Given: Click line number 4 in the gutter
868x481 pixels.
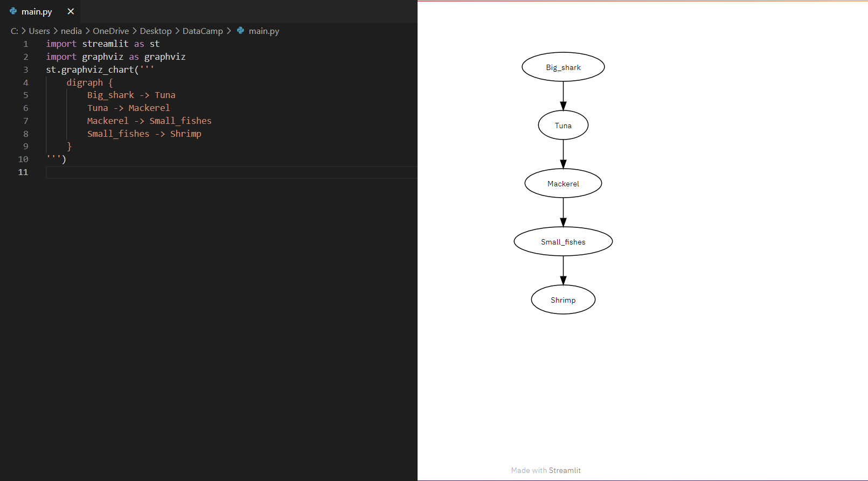Looking at the screenshot, I should point(25,83).
